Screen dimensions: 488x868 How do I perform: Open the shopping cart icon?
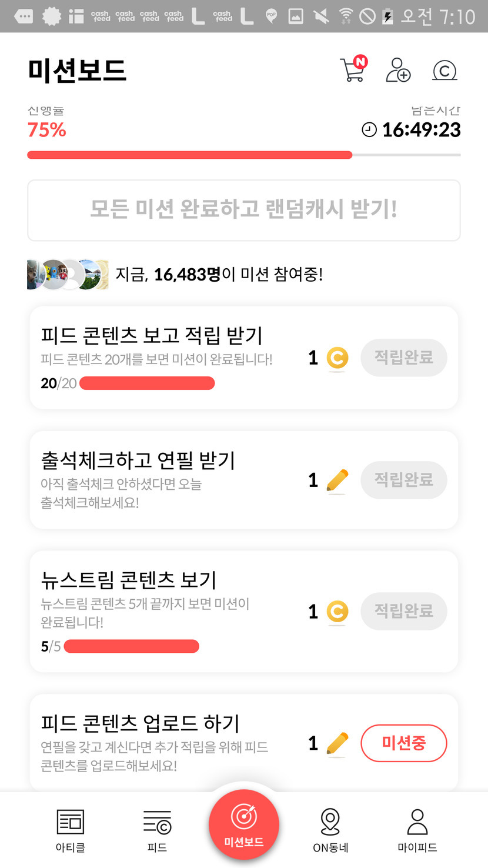coord(353,70)
